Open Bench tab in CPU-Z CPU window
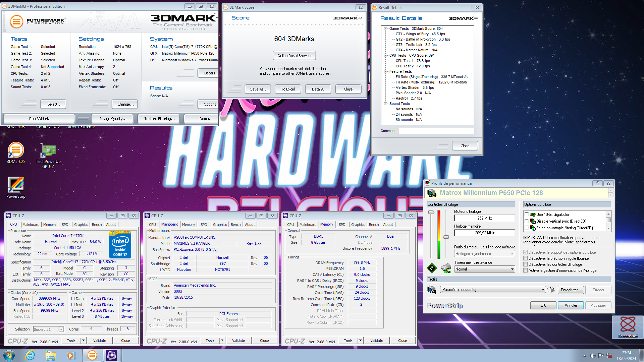This screenshot has width=644, height=362. coord(97,225)
